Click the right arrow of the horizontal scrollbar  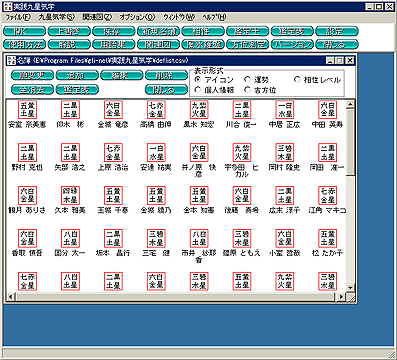pos(341,296)
